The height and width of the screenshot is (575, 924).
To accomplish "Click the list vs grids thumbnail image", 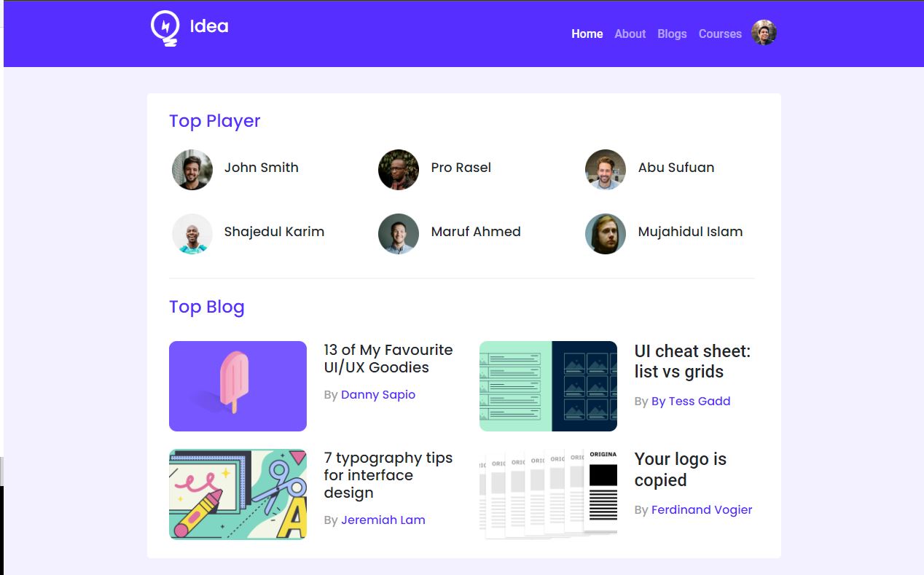I will [x=548, y=386].
